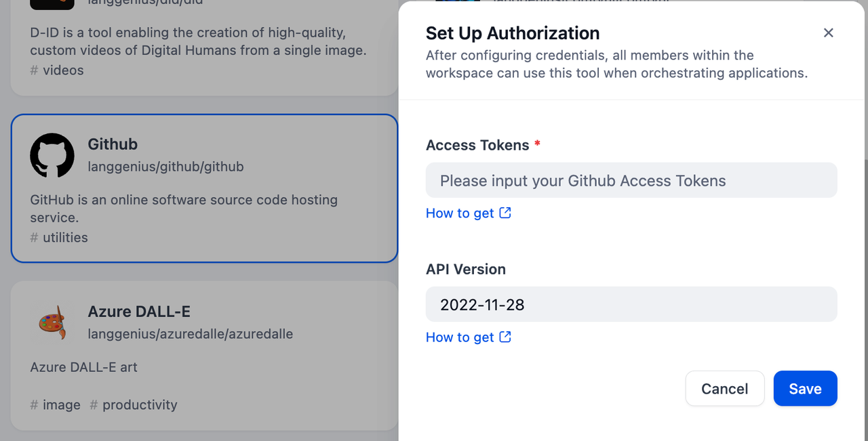Screen dimensions: 868x441
Task: Click the Azure DALL-E art description
Action: tap(83, 367)
